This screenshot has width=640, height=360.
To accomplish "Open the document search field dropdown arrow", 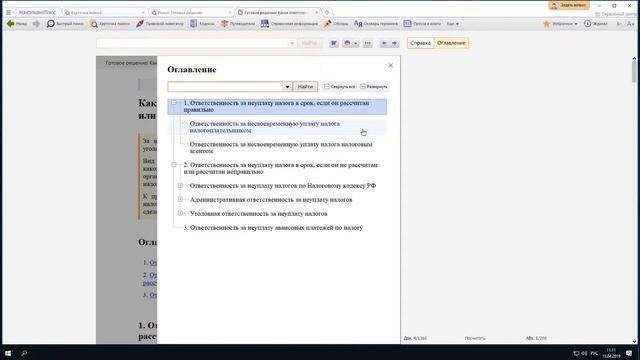I will 291,43.
